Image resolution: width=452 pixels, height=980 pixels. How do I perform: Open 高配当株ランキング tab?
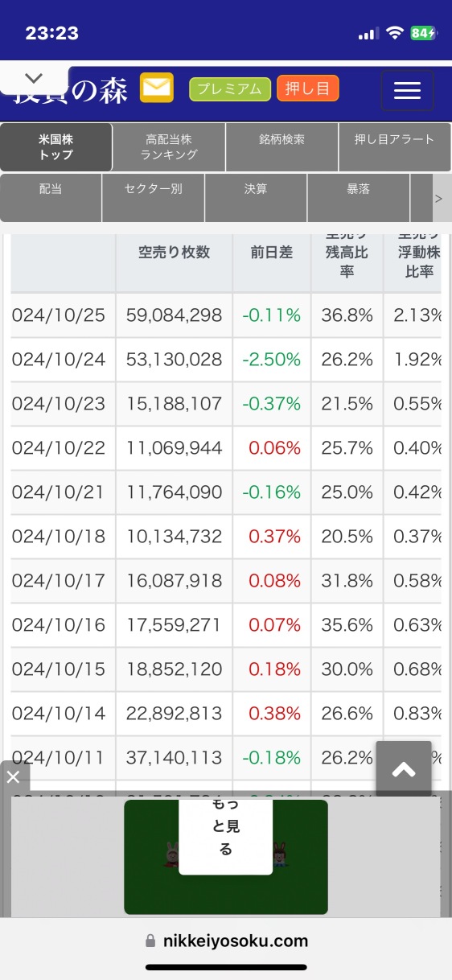169,147
